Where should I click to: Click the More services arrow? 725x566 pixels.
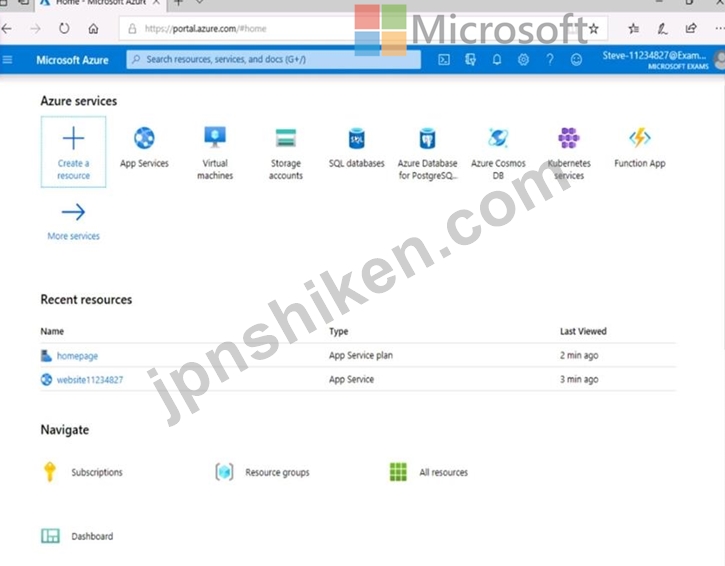coord(73,212)
